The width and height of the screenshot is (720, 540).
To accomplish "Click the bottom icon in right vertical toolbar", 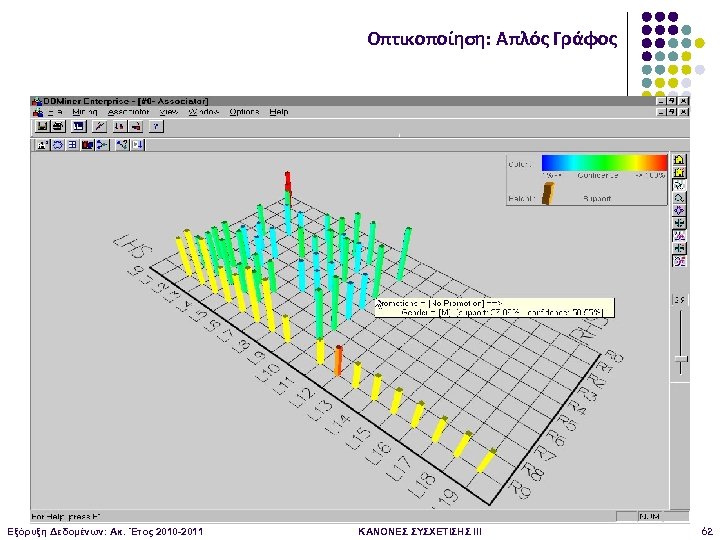I will point(679,261).
